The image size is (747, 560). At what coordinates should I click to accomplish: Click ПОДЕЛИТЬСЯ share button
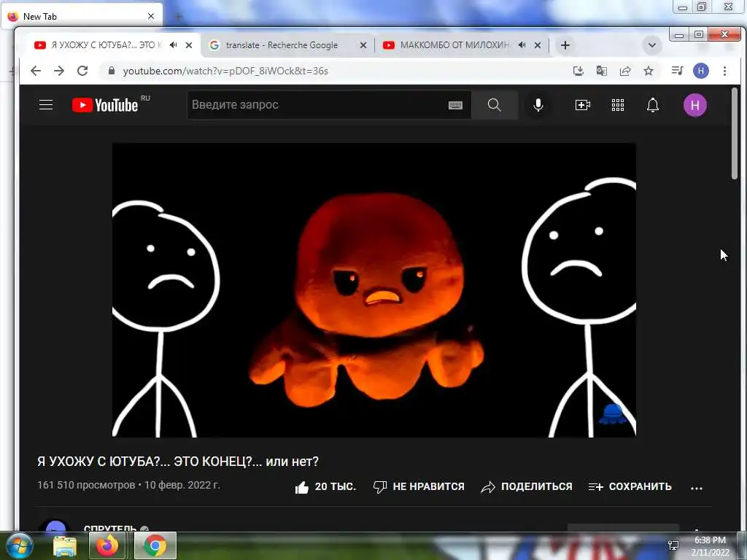coord(527,486)
